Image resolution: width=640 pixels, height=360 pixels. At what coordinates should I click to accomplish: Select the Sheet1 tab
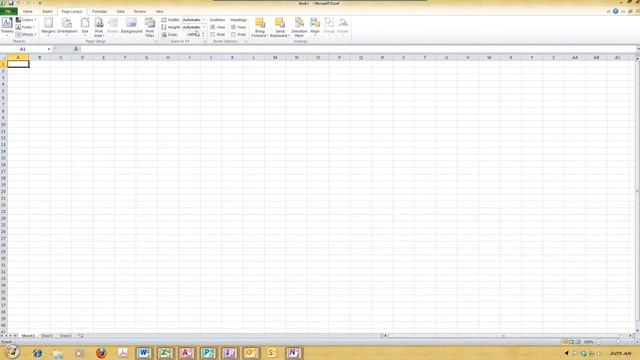(28, 336)
